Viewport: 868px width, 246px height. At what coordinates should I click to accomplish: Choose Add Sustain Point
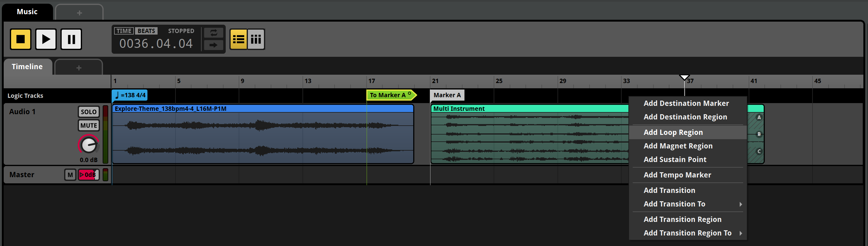687,159
